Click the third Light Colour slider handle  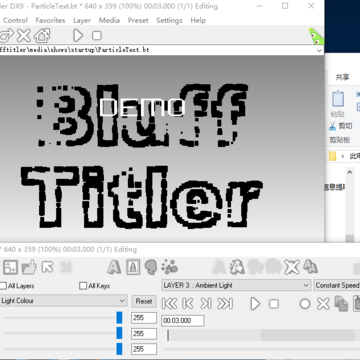click(x=119, y=349)
